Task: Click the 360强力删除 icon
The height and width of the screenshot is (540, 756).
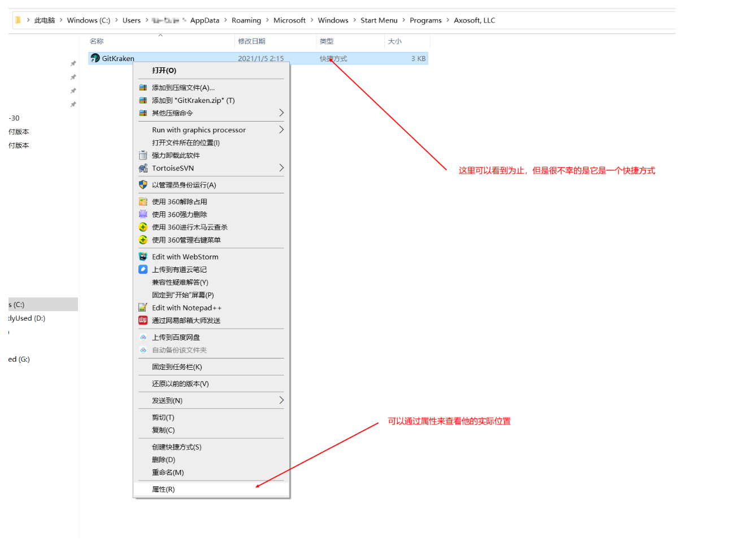Action: point(143,214)
